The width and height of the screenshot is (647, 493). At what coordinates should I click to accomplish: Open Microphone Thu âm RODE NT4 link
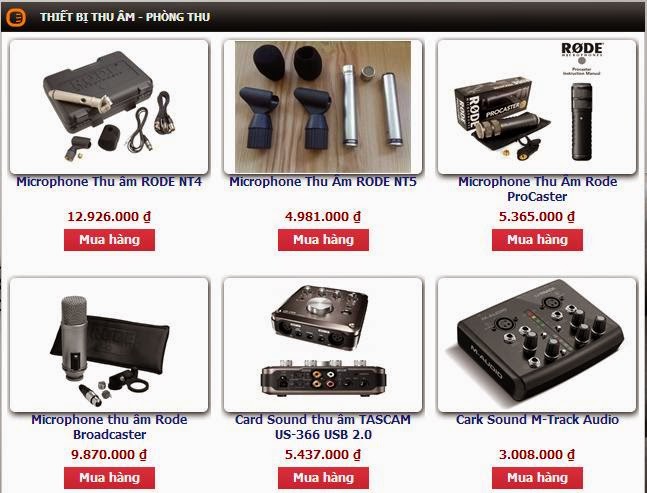pyautogui.click(x=109, y=182)
